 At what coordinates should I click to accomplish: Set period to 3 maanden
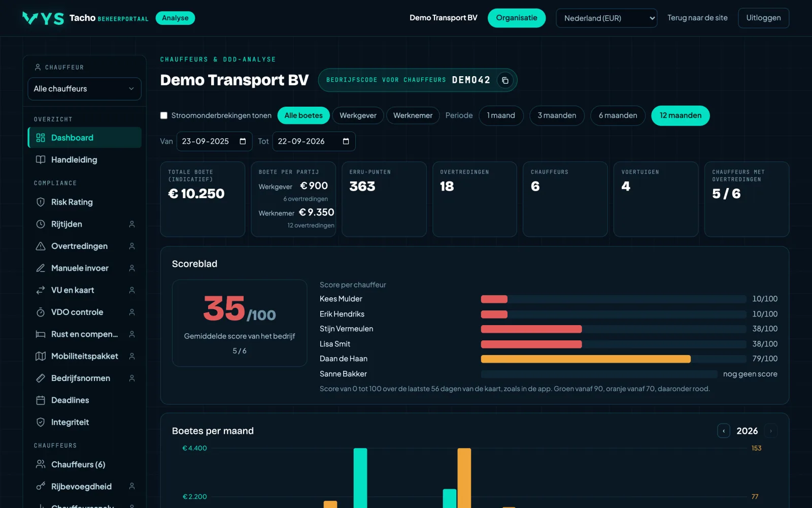(557, 115)
